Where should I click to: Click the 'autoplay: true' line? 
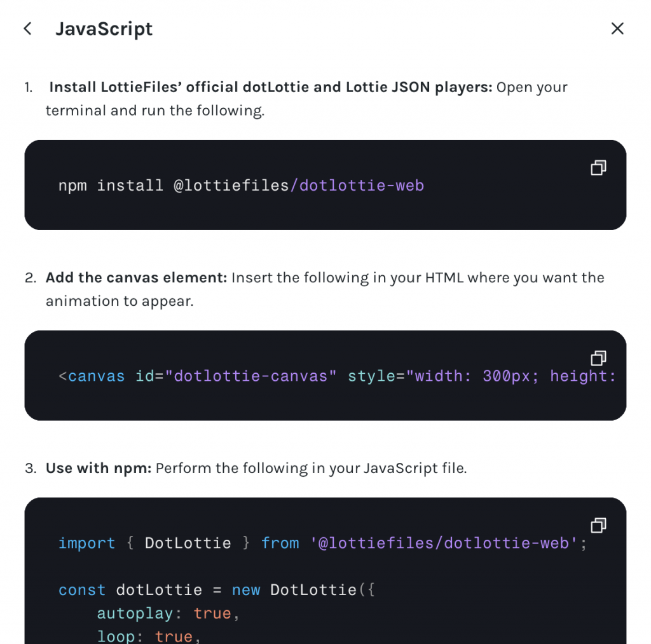pyautogui.click(x=168, y=613)
